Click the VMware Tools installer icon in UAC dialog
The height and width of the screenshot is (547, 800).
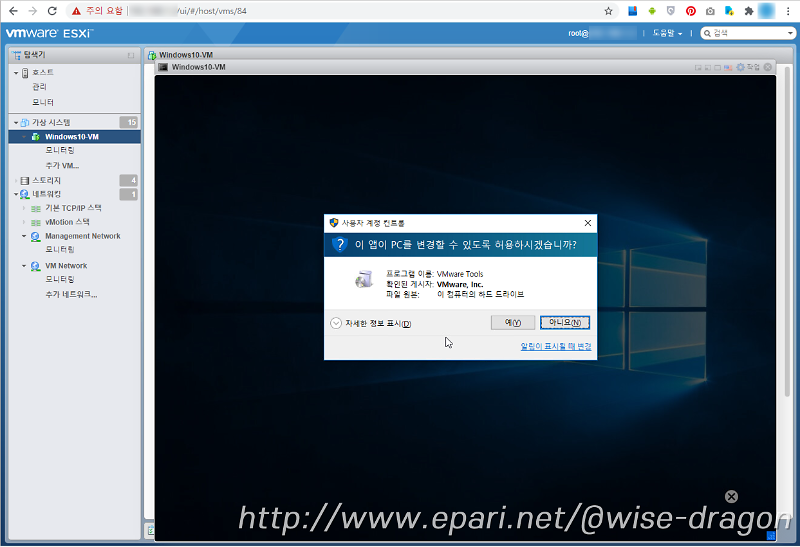[364, 279]
